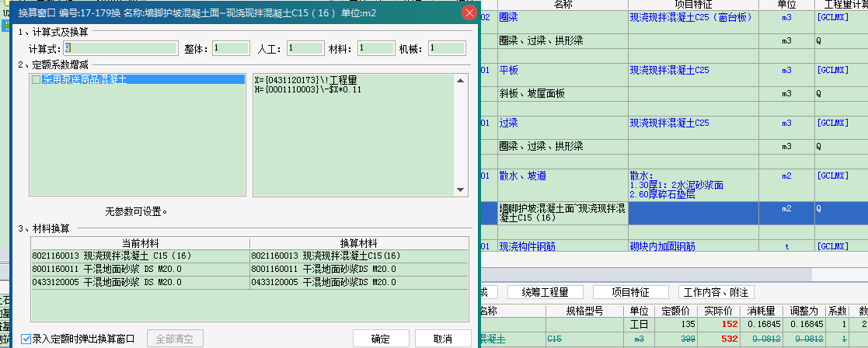Click the 规格型号 column header
This screenshot has width=868, height=348.
pos(584,311)
